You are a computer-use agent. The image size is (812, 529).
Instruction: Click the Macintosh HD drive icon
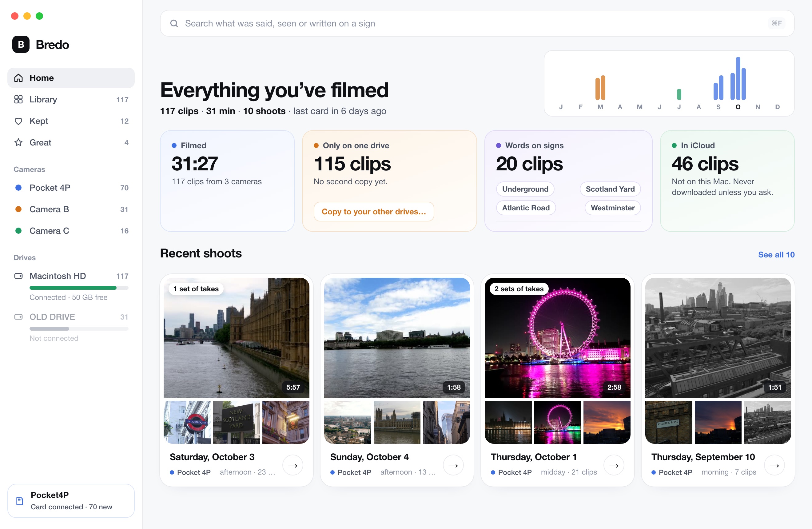tap(18, 276)
